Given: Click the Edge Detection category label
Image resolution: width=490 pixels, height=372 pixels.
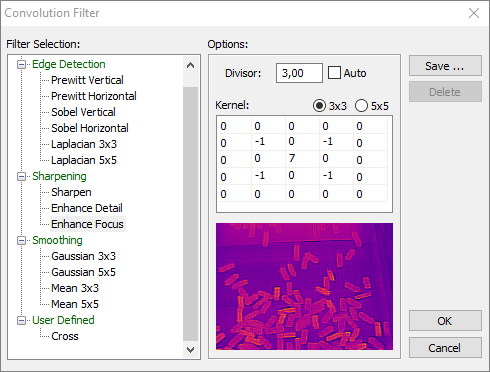Looking at the screenshot, I should [69, 64].
